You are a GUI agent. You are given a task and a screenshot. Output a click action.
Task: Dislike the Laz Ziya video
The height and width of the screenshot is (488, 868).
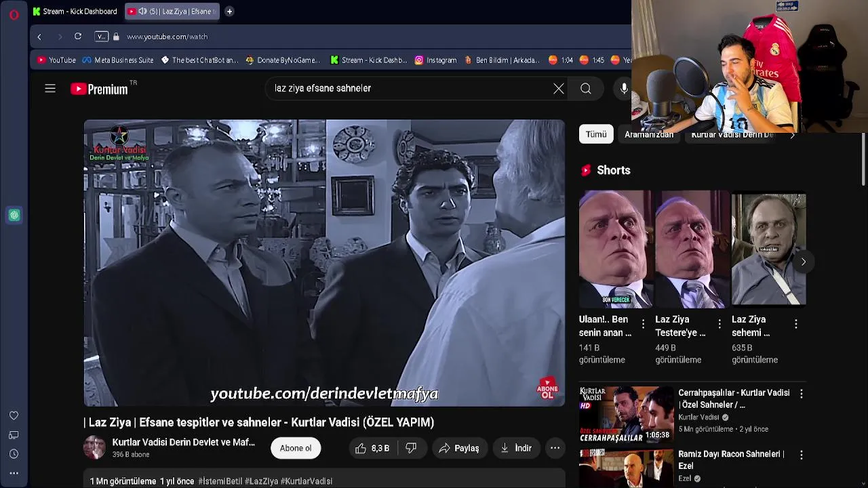click(411, 448)
